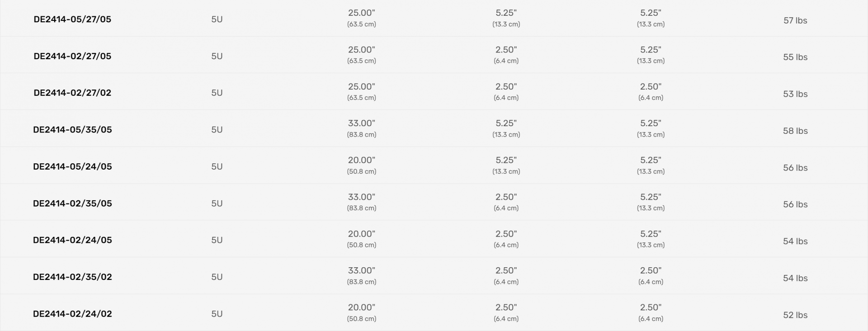
Task: Click 20.00" value in DE2414-02/24/02 row
Action: (x=361, y=307)
